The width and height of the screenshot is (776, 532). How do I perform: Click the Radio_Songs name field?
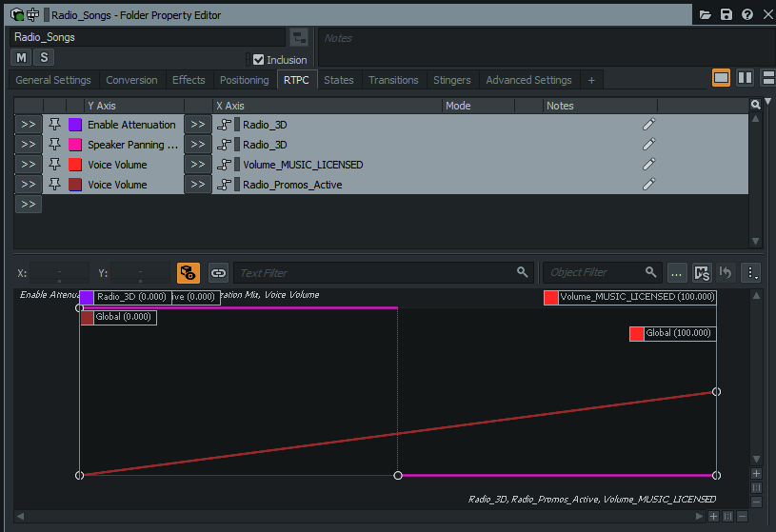pyautogui.click(x=148, y=37)
